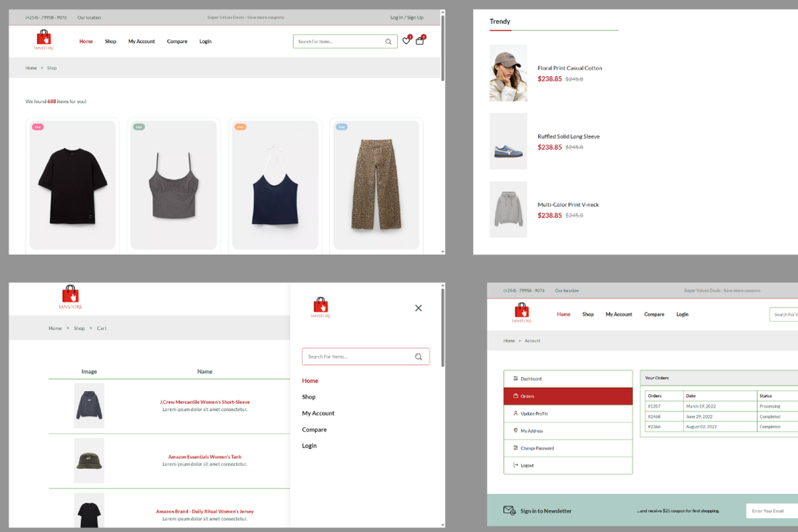Open the shopping cart bag icon on the shop page

[x=420, y=41]
